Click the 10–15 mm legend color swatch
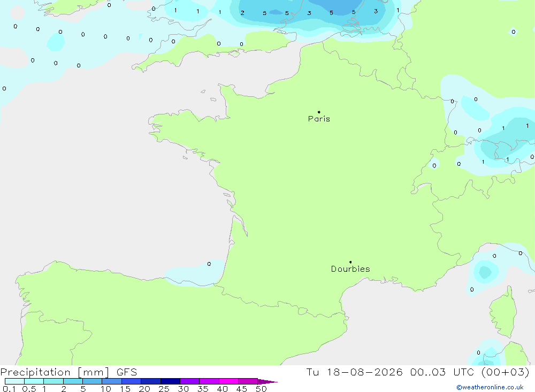The width and height of the screenshot is (535, 392). pyautogui.click(x=112, y=381)
